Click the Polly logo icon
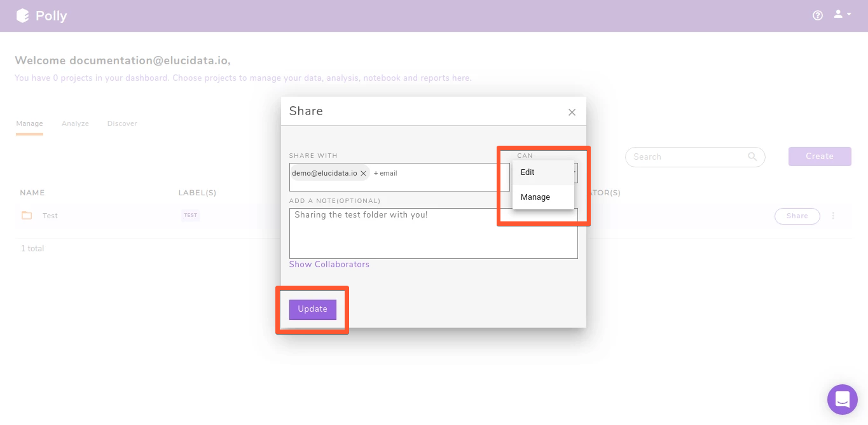Screen dimensions: 868x425 (23, 14)
